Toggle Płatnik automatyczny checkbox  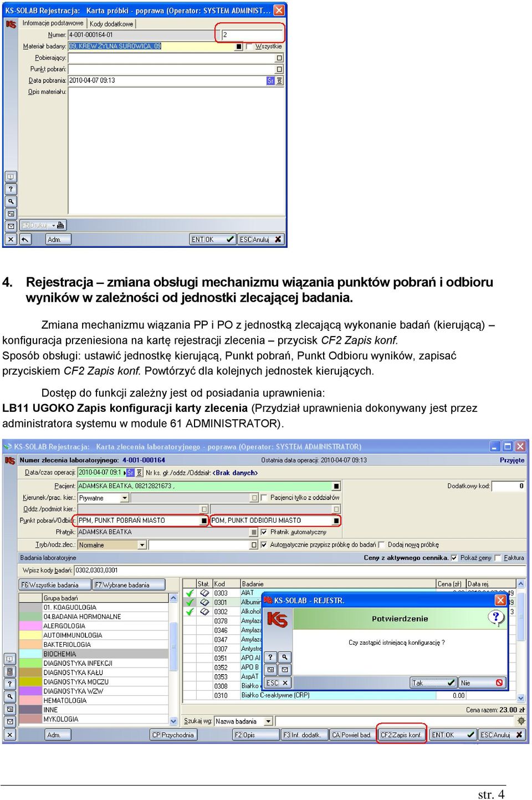[264, 532]
